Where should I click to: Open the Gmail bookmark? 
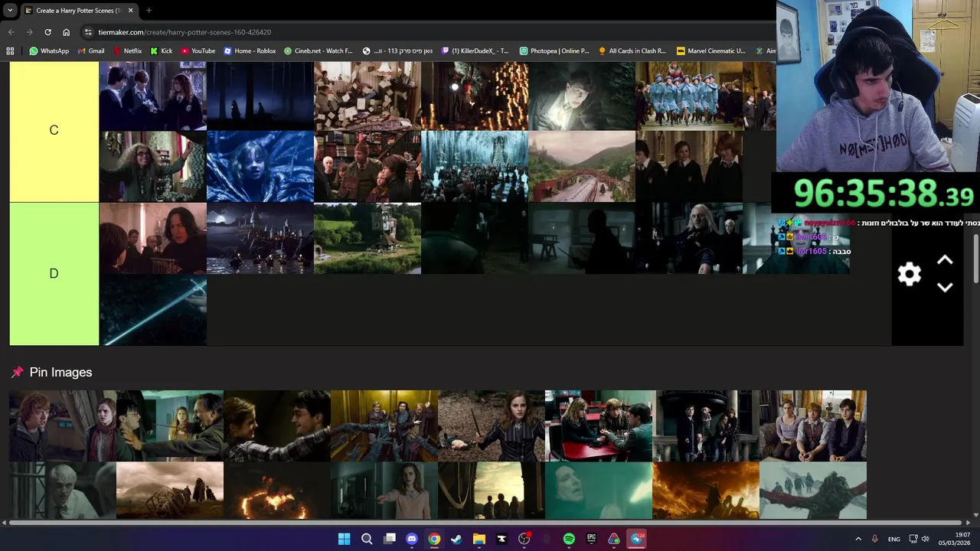pos(91,51)
